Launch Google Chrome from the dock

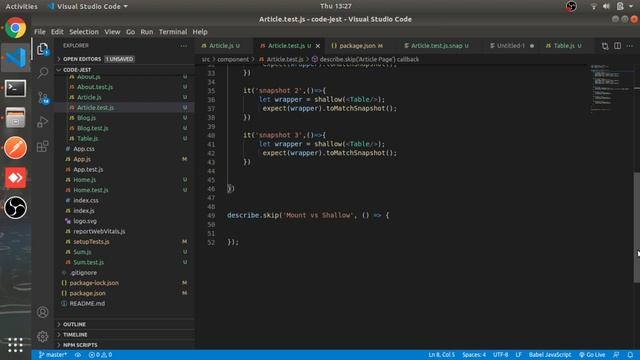tap(16, 28)
